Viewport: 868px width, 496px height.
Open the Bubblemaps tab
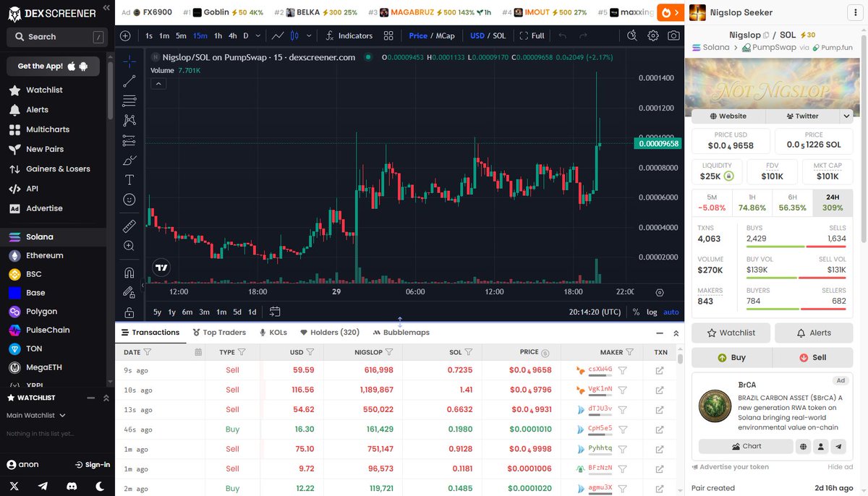click(x=401, y=333)
